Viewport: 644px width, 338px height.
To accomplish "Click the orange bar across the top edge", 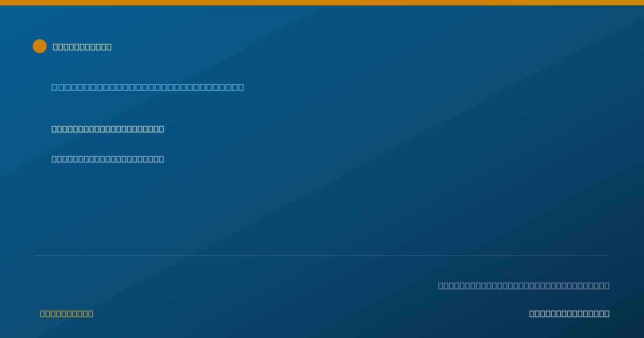I will click(322, 3).
